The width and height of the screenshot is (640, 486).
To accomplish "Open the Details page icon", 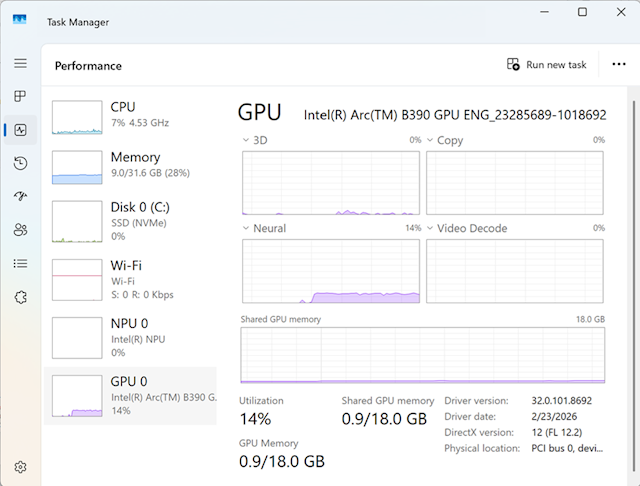I will (20, 264).
